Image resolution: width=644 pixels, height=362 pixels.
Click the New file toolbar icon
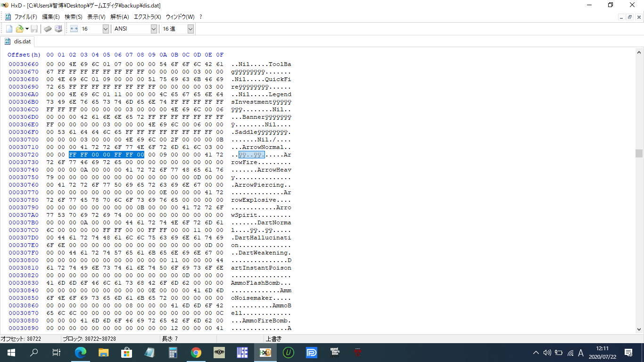[9, 29]
